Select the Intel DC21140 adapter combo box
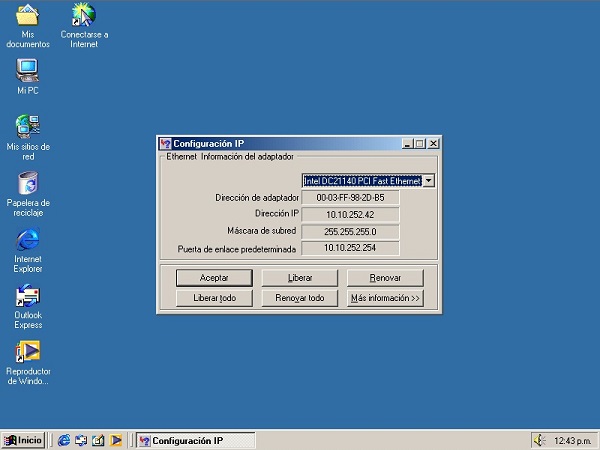 [x=362, y=180]
